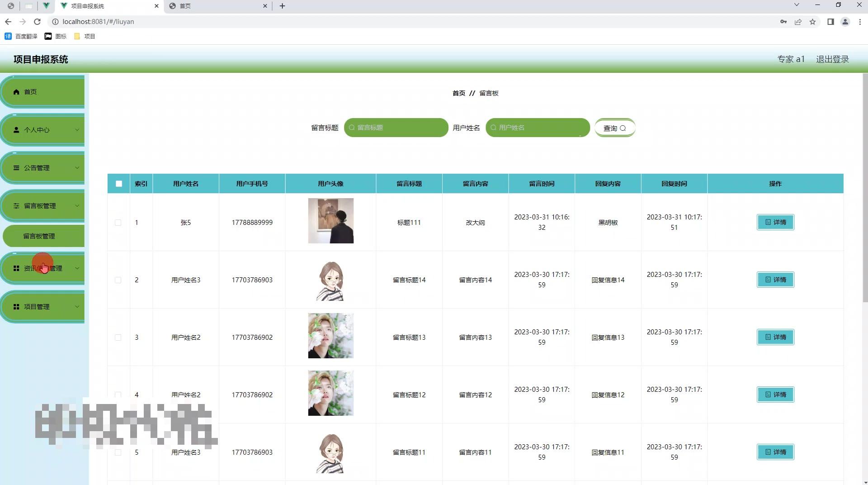Check the checkbox for row 3 用户姓名2
The image size is (868, 485).
tap(118, 337)
